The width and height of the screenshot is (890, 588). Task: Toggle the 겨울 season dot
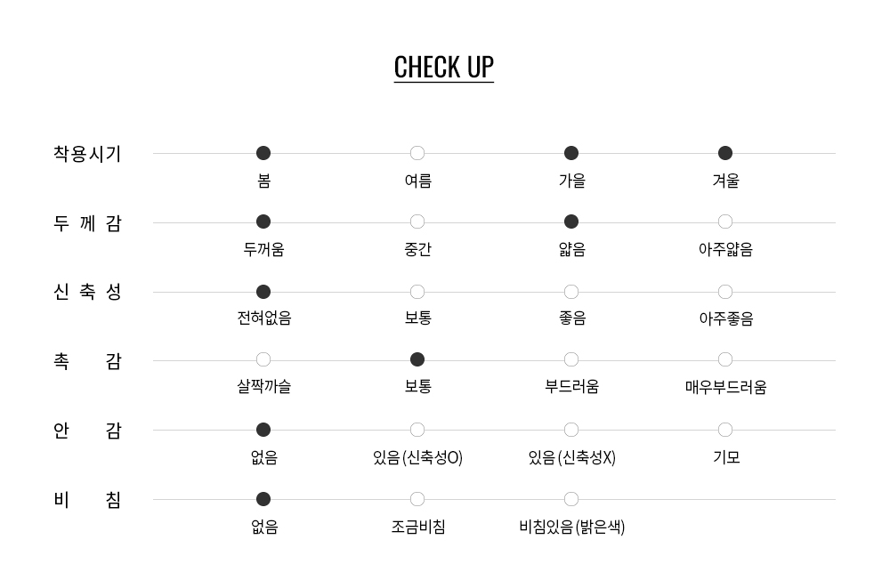[725, 153]
